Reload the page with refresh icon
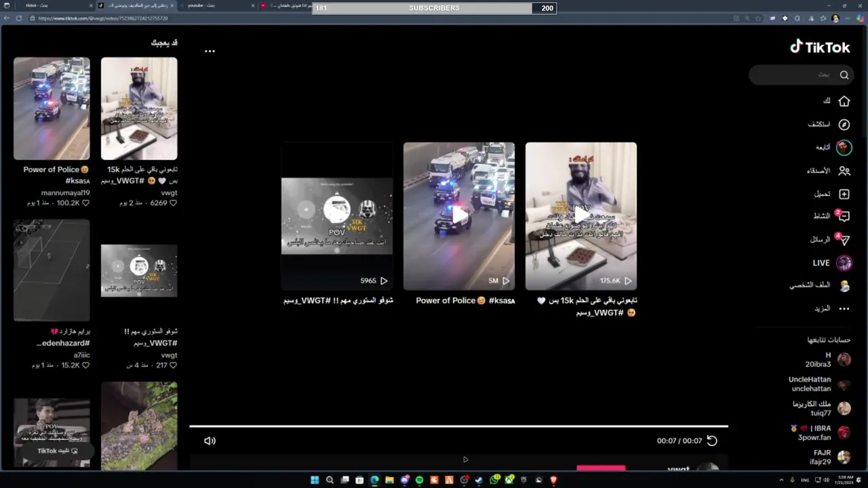The image size is (868, 488). (18, 18)
